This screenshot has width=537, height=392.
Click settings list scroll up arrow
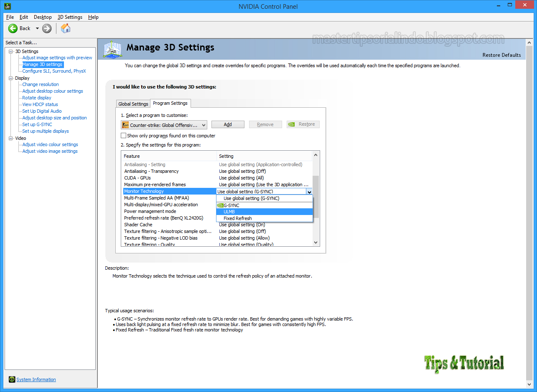pyautogui.click(x=316, y=155)
